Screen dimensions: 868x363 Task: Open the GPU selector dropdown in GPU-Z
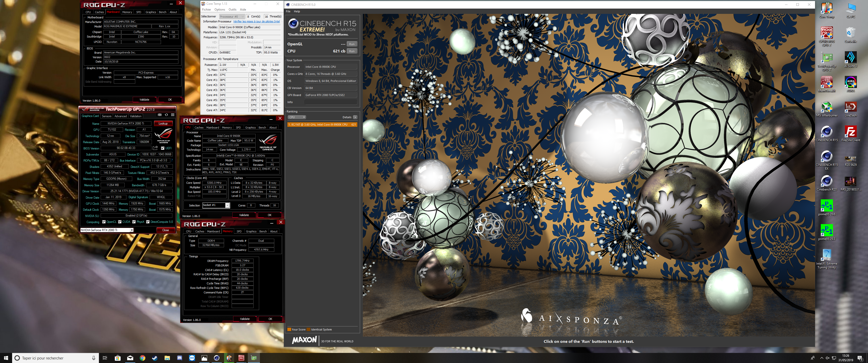click(107, 230)
